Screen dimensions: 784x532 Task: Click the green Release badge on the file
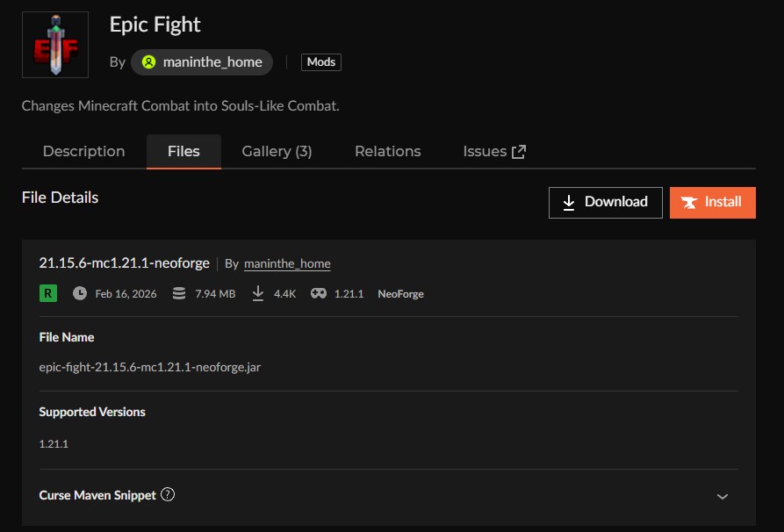[x=46, y=293]
